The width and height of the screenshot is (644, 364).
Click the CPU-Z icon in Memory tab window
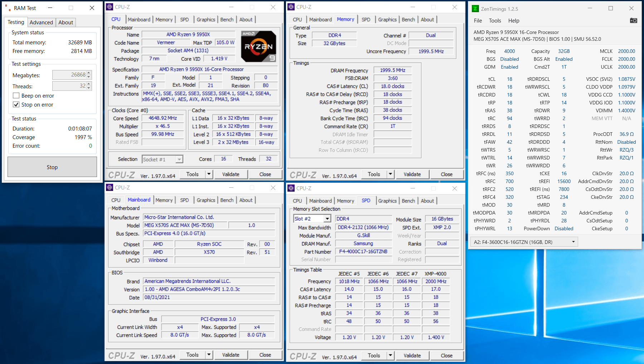pyautogui.click(x=291, y=7)
